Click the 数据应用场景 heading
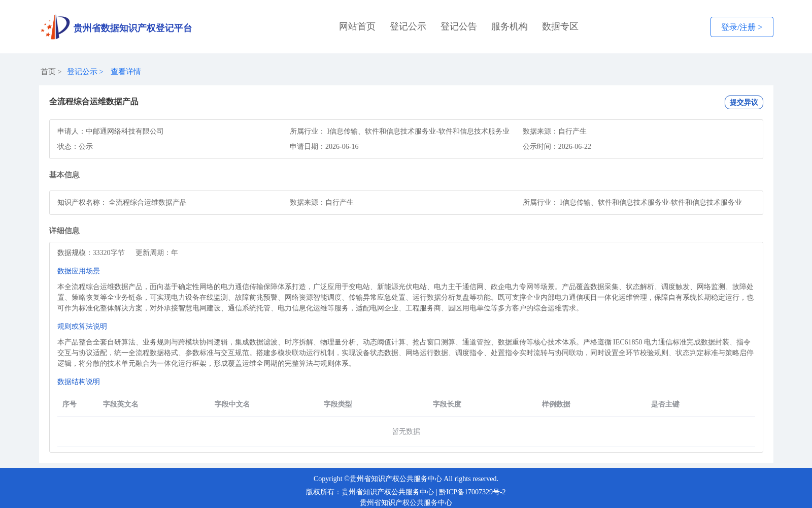 [x=79, y=271]
